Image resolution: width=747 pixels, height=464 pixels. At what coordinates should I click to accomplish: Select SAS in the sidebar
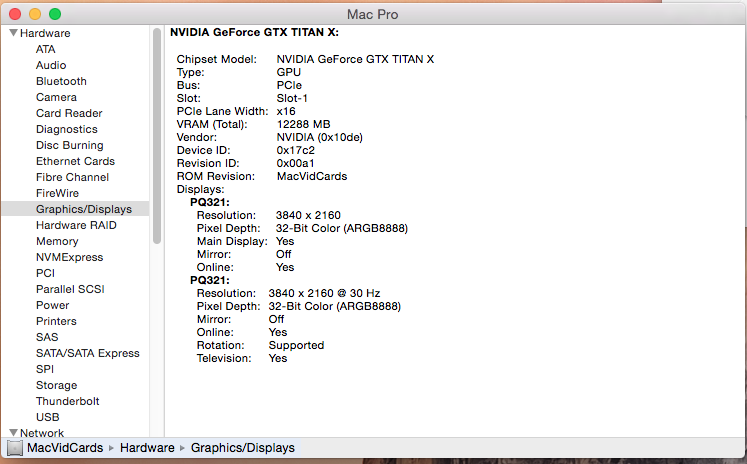click(x=47, y=337)
